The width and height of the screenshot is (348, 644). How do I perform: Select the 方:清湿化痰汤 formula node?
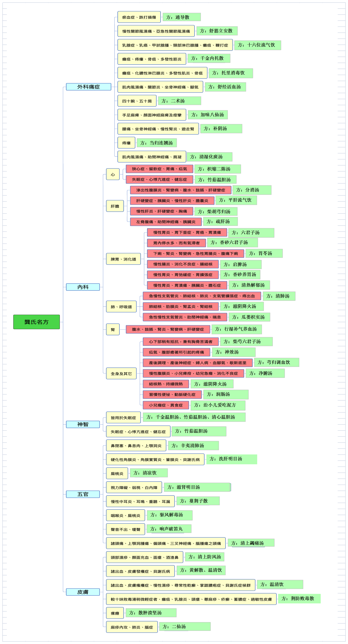(x=209, y=157)
